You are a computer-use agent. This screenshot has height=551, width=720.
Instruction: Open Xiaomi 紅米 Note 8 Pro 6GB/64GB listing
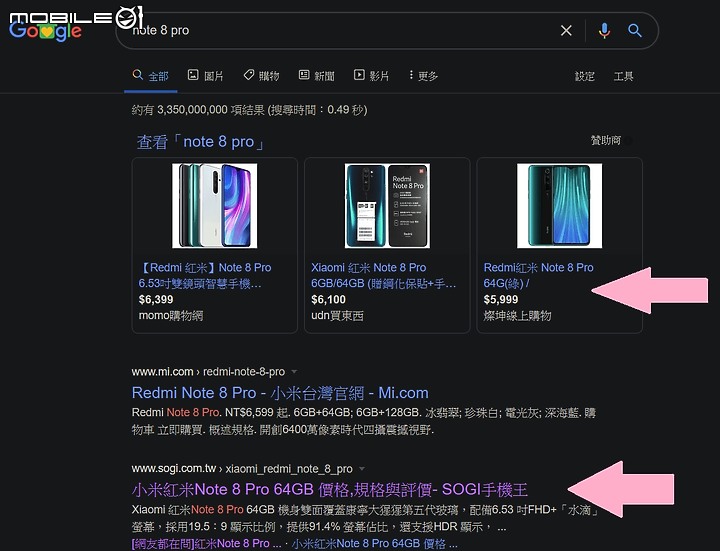coord(384,276)
